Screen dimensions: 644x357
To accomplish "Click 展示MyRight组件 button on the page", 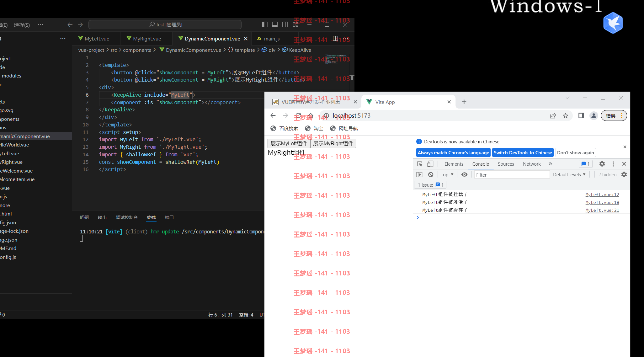I will (333, 143).
